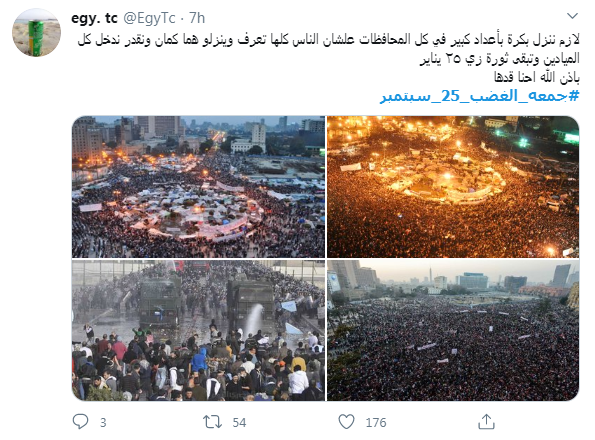Open egy. tc profile avatar
The image size is (595, 440).
(x=36, y=33)
